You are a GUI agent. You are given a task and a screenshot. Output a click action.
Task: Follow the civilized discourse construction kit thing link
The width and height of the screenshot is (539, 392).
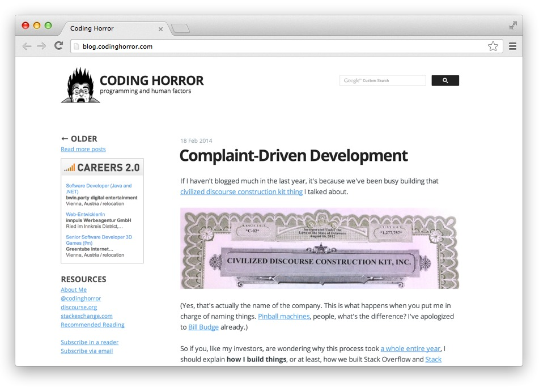241,191
